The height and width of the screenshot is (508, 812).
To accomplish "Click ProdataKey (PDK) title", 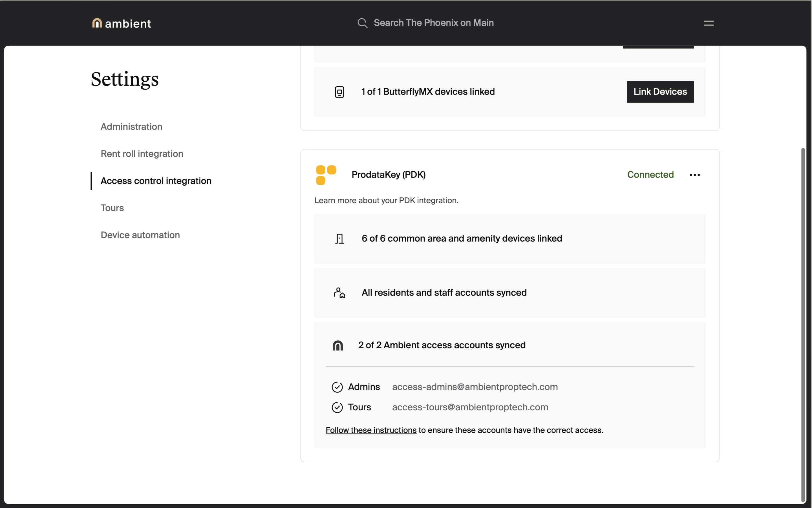I will point(389,175).
